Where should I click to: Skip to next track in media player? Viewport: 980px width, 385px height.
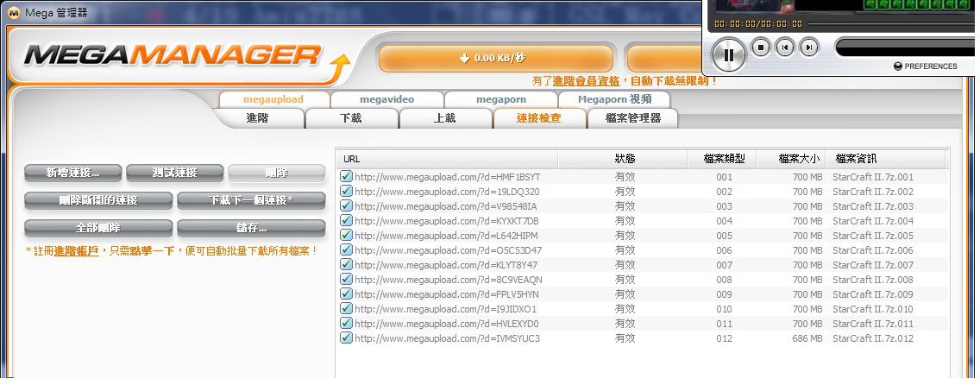tap(808, 47)
